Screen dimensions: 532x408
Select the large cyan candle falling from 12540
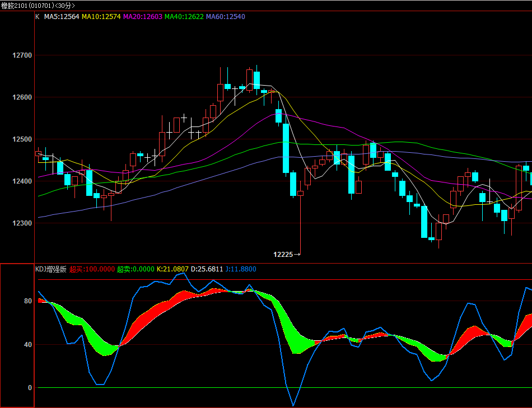286,148
